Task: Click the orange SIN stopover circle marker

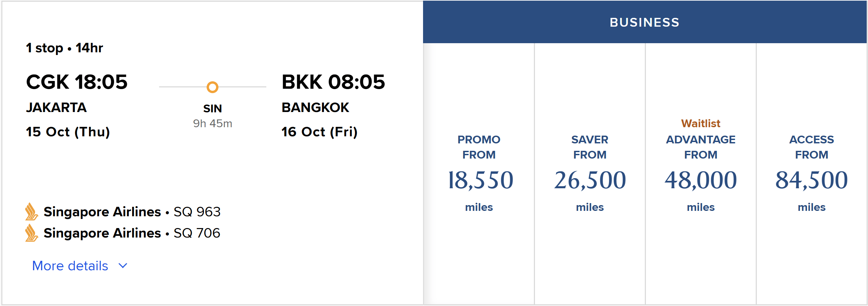Action: (212, 87)
